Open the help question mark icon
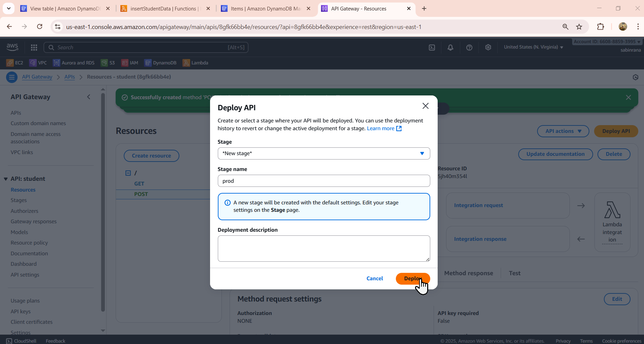Screen dimensions: 644x344 click(469, 48)
